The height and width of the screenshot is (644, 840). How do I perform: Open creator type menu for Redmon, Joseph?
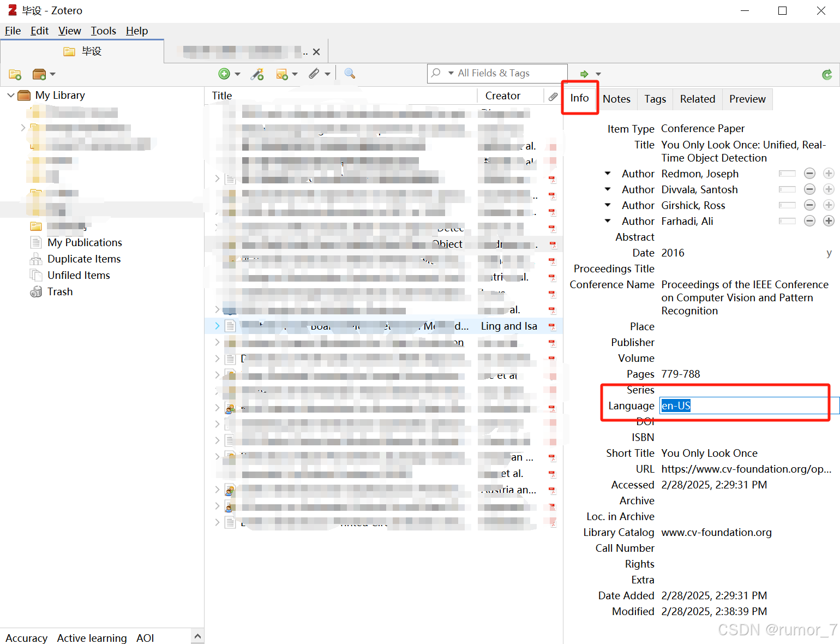[608, 174]
